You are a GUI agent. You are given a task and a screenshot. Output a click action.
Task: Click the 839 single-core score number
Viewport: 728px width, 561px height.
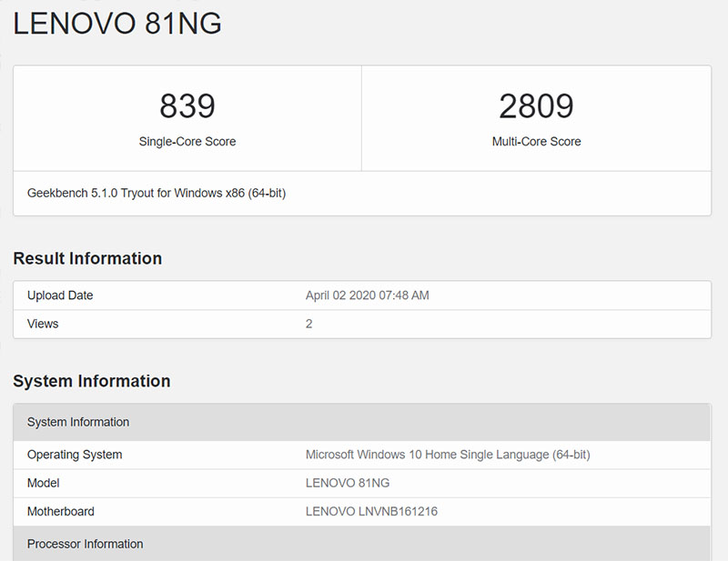pos(187,106)
